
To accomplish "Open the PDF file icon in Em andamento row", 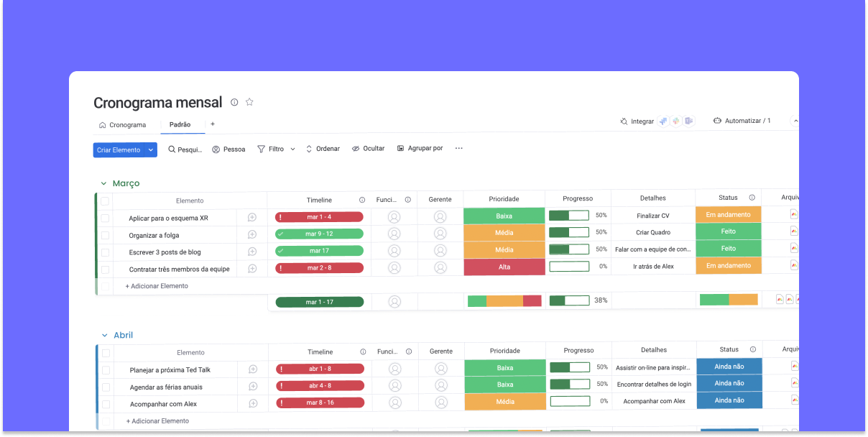I will pos(794,214).
